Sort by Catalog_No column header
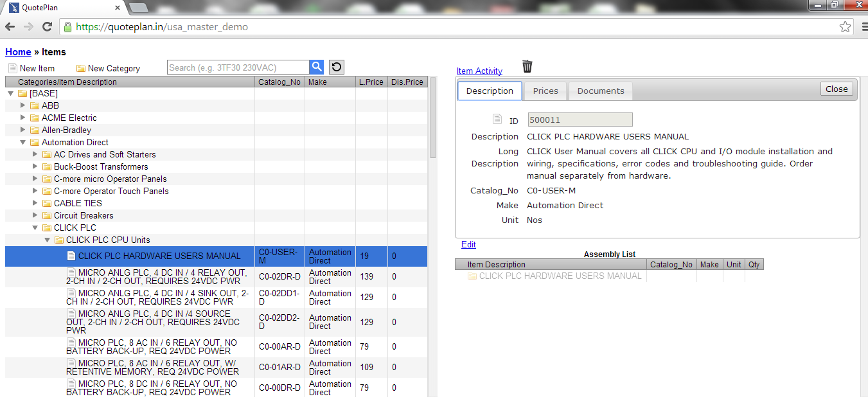 [279, 82]
